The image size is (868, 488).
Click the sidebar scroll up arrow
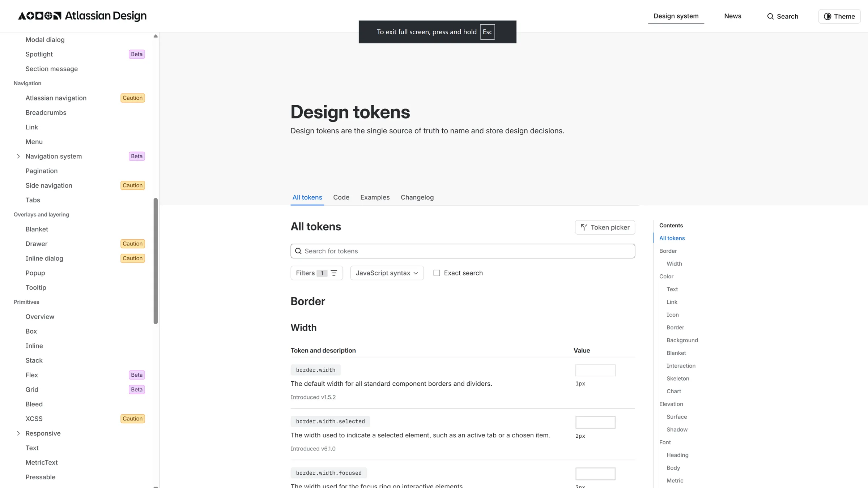click(x=156, y=36)
